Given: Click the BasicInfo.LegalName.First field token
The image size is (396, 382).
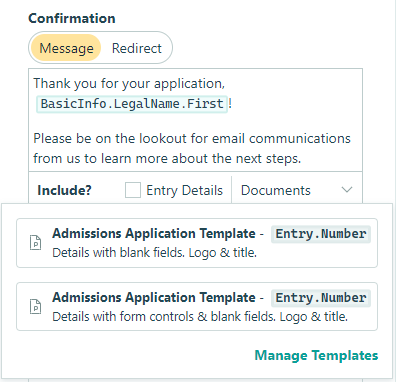Looking at the screenshot, I should point(132,104).
